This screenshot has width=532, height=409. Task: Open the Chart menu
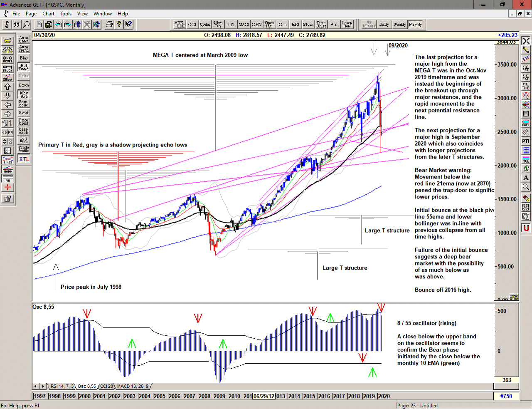48,14
